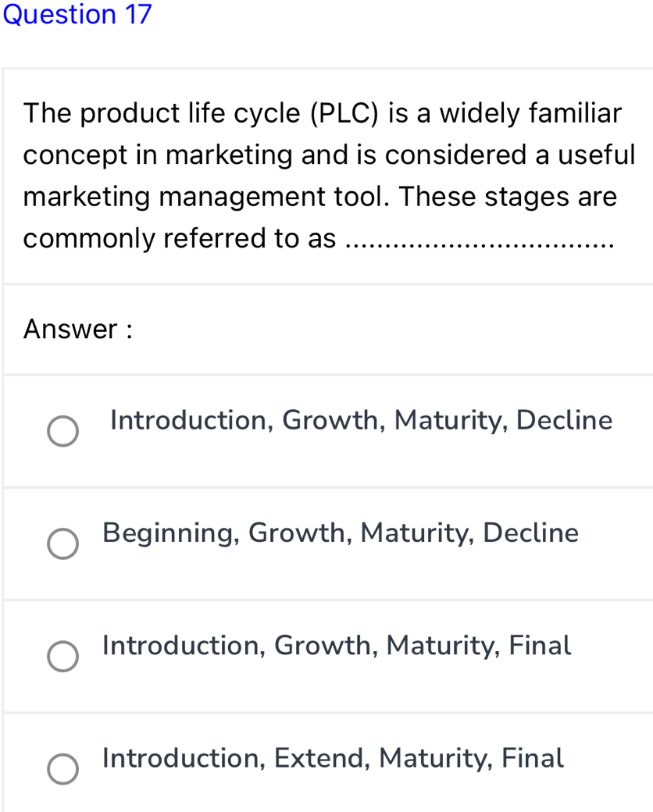Select radio button for Introduction, Growth, Maturity, Final
Screen dimensions: 653x812
(x=62, y=657)
